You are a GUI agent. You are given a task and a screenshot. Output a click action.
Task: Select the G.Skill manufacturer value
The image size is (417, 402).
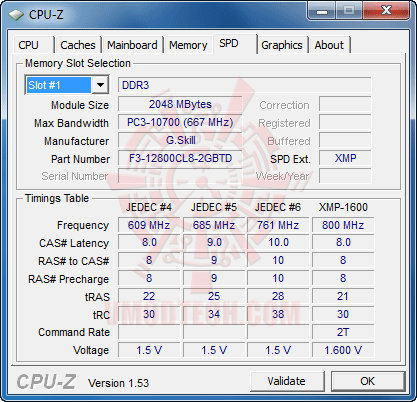180,140
